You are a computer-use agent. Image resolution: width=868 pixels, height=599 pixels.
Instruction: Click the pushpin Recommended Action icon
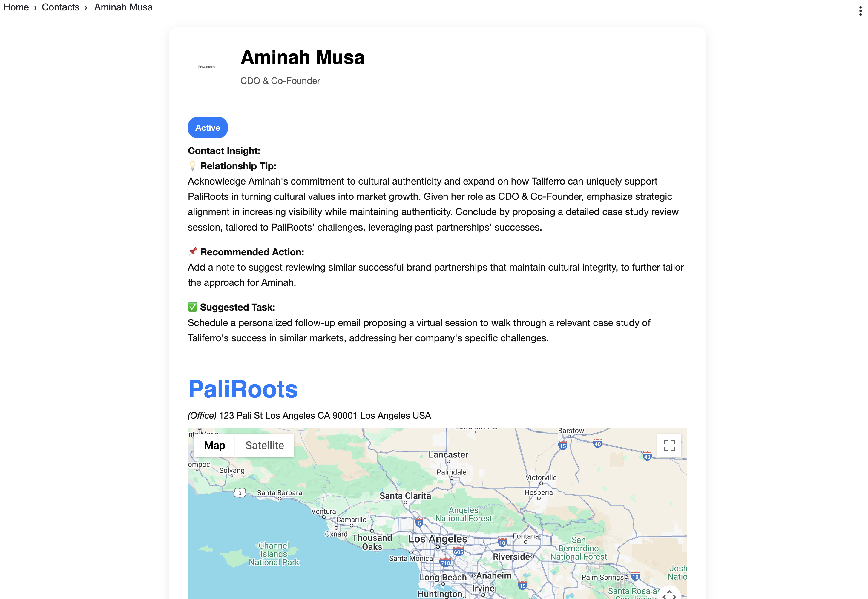pyautogui.click(x=193, y=251)
